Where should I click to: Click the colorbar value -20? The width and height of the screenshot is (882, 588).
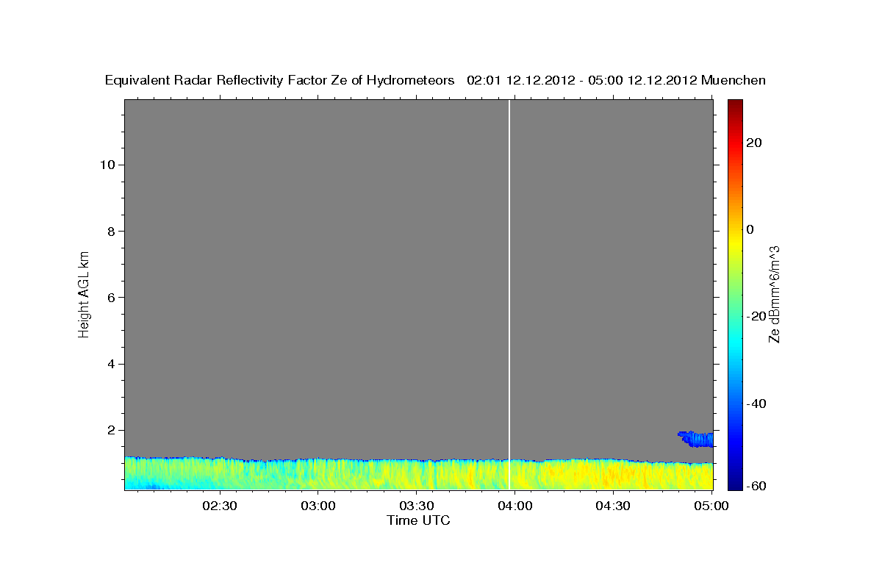(756, 316)
